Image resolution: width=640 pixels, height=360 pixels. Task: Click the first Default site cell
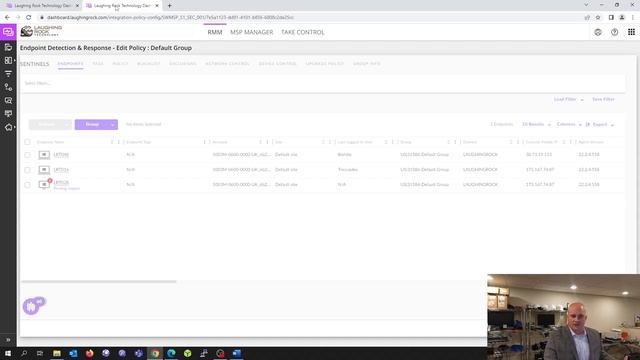286,155
